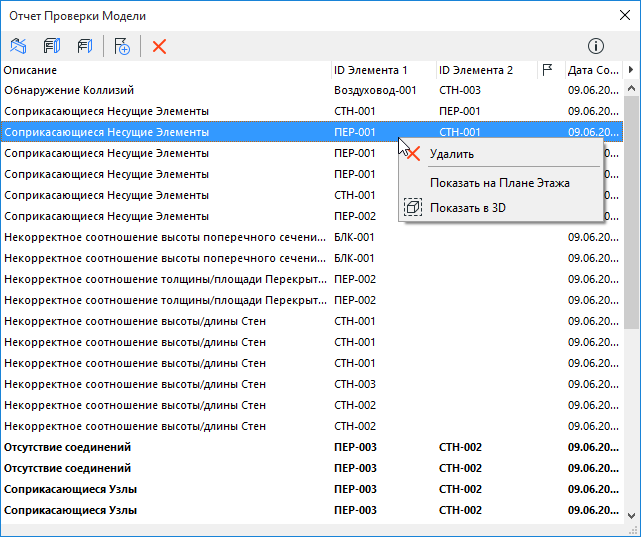Click the red X delete toolbar icon
641x537 pixels.
159,46
